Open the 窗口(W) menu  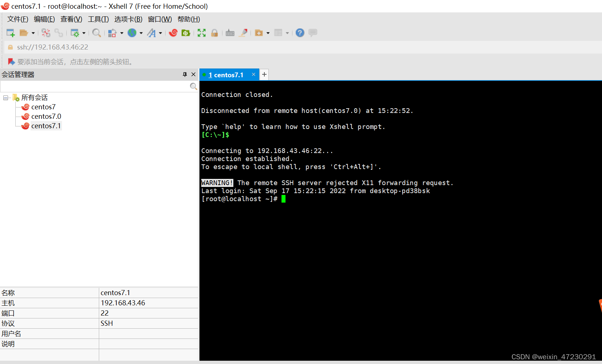pos(160,19)
